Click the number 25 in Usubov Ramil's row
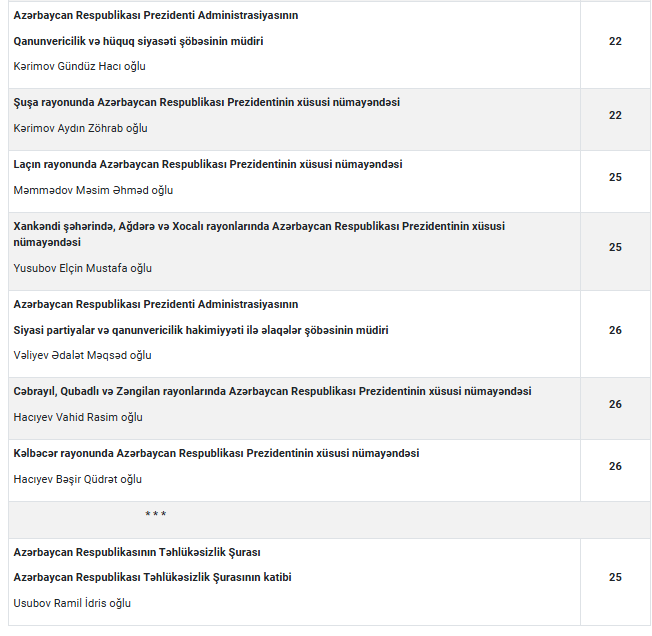652x636 pixels. point(615,577)
